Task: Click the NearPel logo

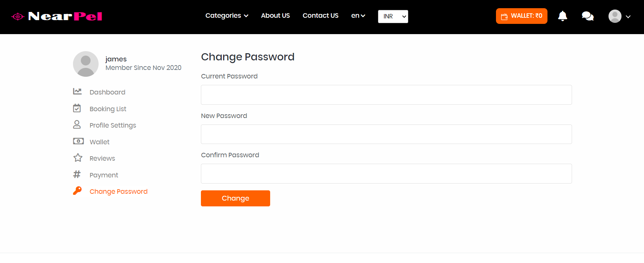Action: (57, 16)
